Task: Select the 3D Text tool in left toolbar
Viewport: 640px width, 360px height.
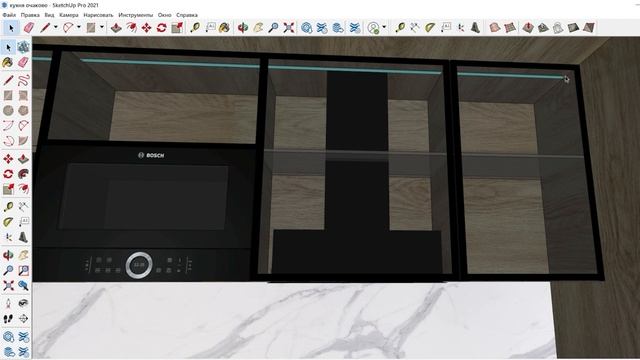Action: [x=23, y=237]
